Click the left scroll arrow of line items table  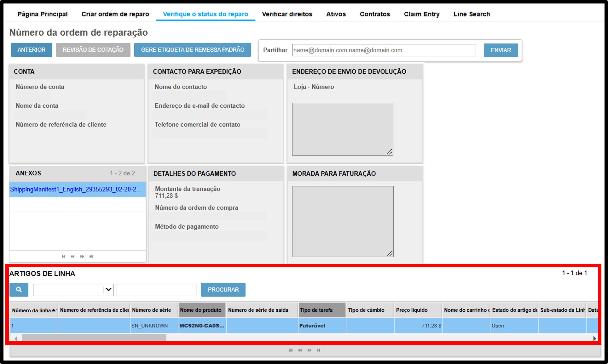16,338
